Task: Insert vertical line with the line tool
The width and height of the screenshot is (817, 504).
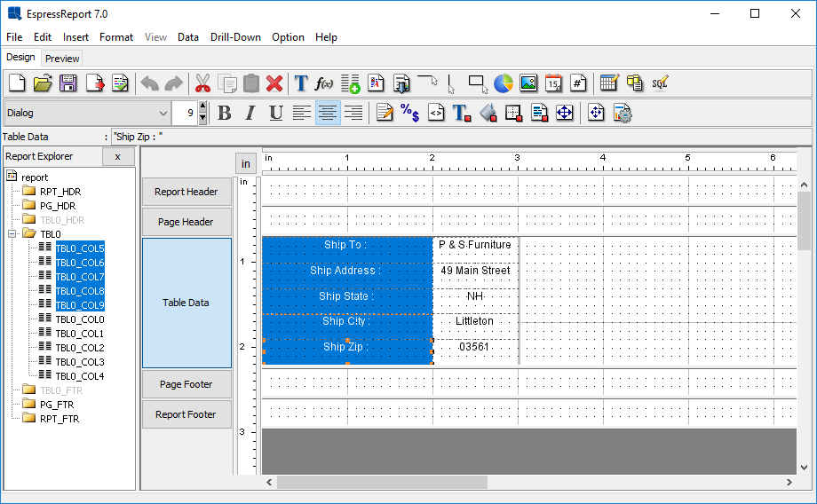Action: tap(450, 83)
